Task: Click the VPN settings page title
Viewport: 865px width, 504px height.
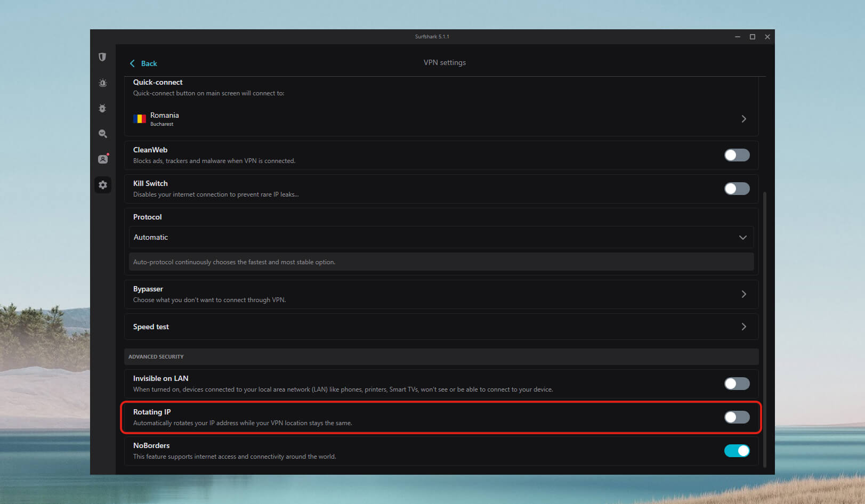Action: point(444,62)
